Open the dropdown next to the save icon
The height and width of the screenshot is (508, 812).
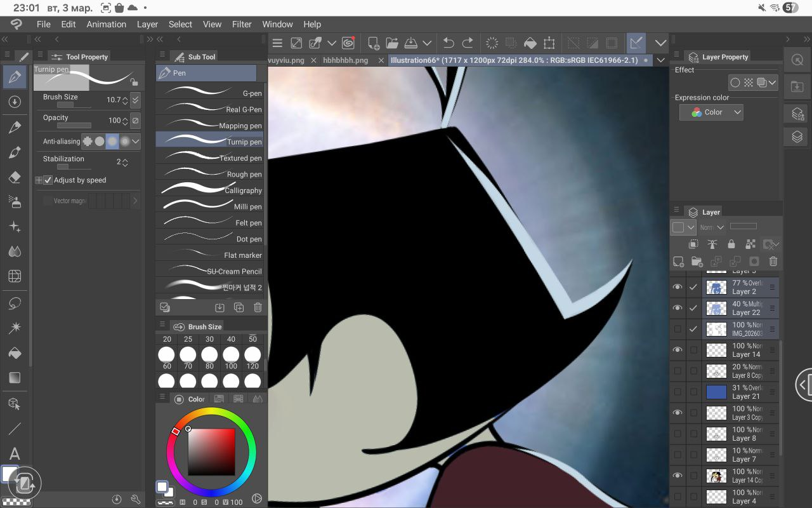pos(427,43)
